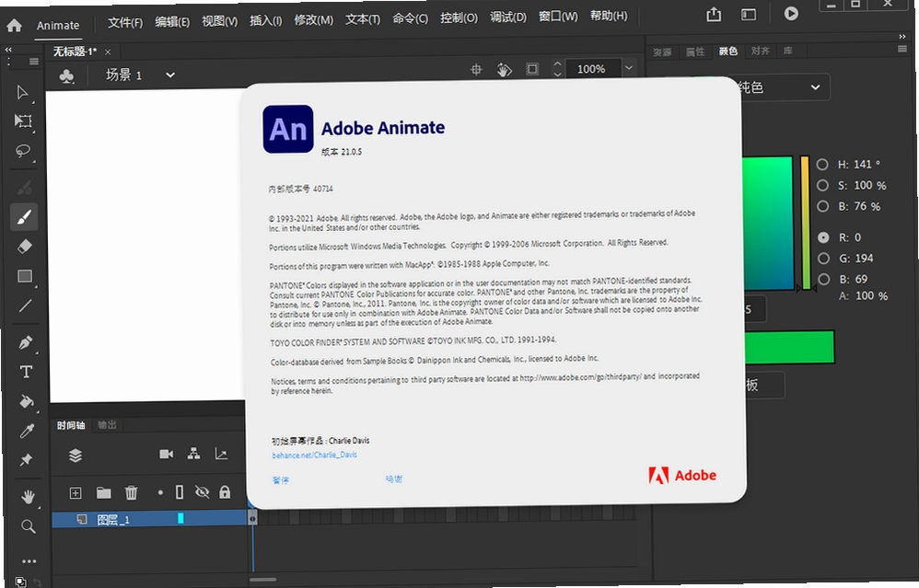Select the Selection arrow tool
919x588 pixels.
(x=22, y=93)
